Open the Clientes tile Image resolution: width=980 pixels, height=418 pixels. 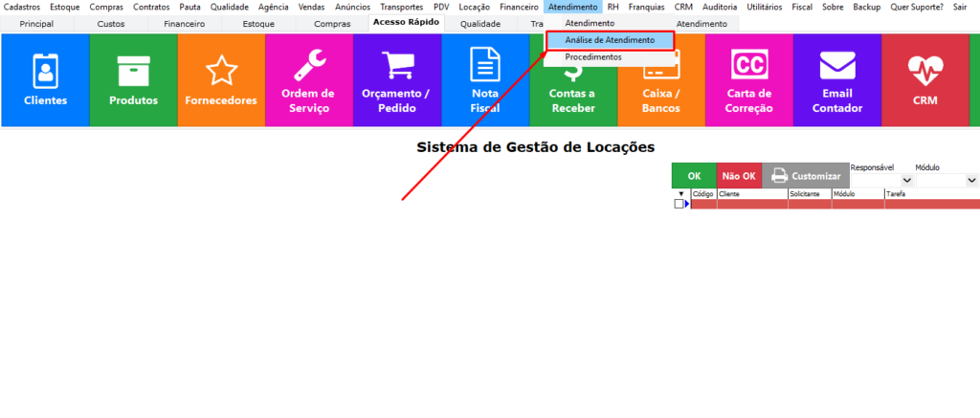pyautogui.click(x=45, y=80)
